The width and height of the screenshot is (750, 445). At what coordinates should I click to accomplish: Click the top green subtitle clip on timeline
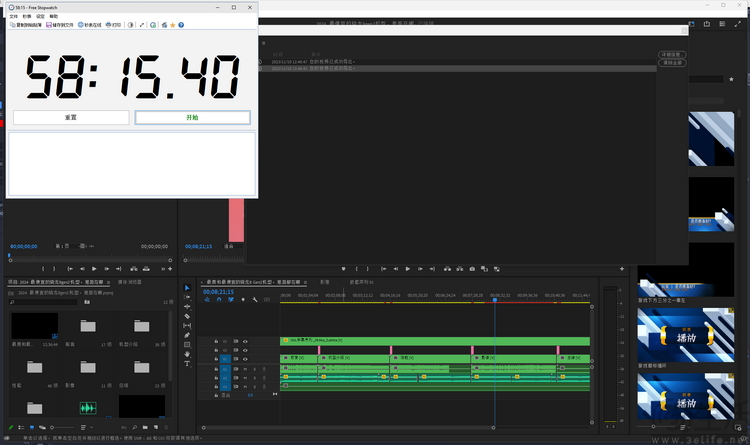click(435, 341)
